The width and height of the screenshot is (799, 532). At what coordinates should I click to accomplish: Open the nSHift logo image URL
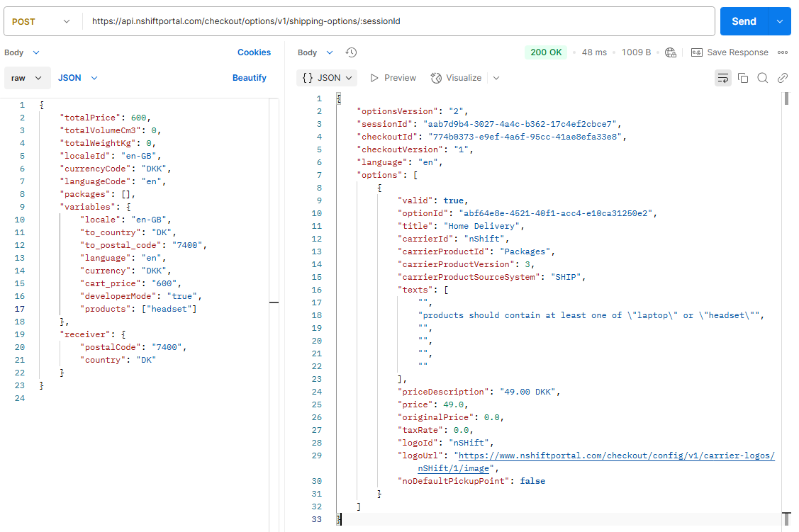tap(615, 455)
